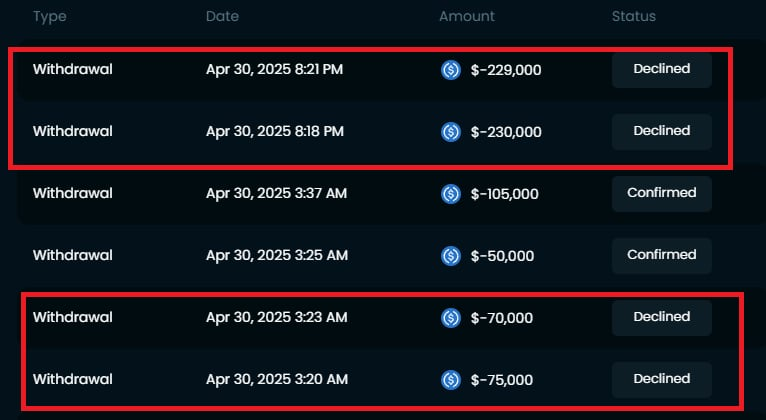766x420 pixels.
Task: Select the Apr 30, 2025 8:21 PM date
Action: (274, 70)
